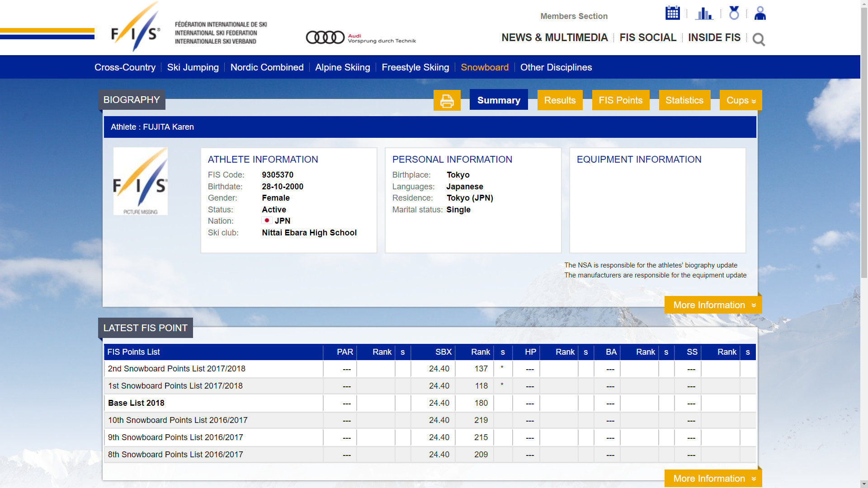Open Members Section link
Viewport: 868px width, 488px height.
click(574, 16)
